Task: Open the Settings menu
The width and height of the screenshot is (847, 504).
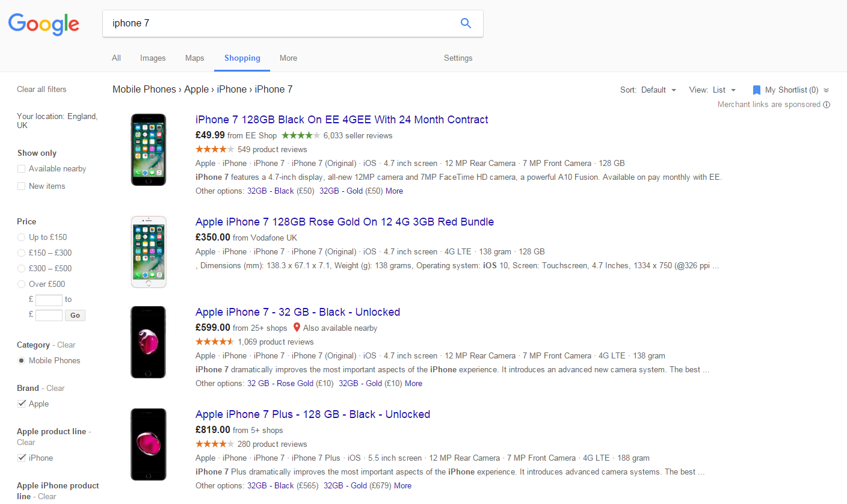Action: tap(458, 58)
